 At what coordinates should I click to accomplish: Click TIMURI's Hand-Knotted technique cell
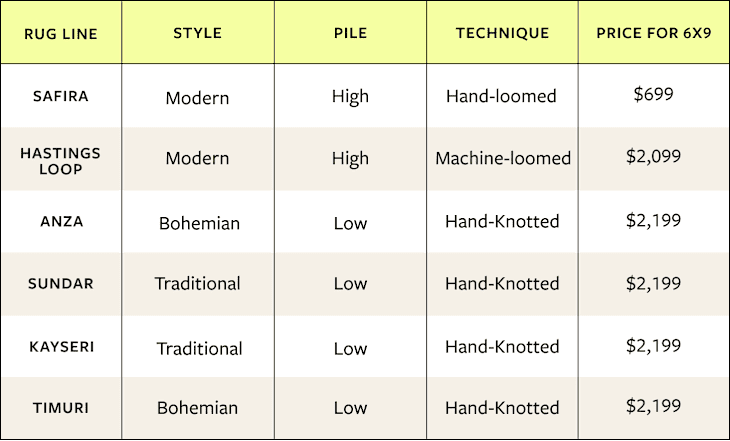click(x=502, y=408)
